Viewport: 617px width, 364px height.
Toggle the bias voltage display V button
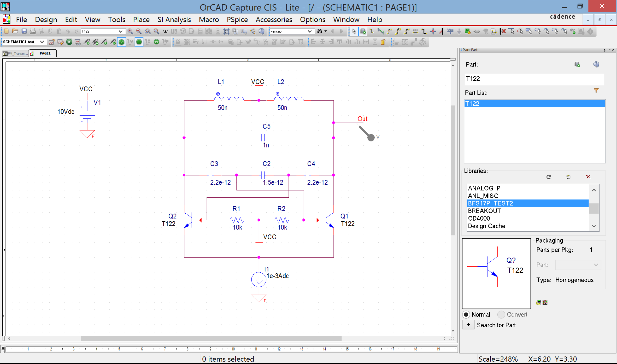coord(121,42)
